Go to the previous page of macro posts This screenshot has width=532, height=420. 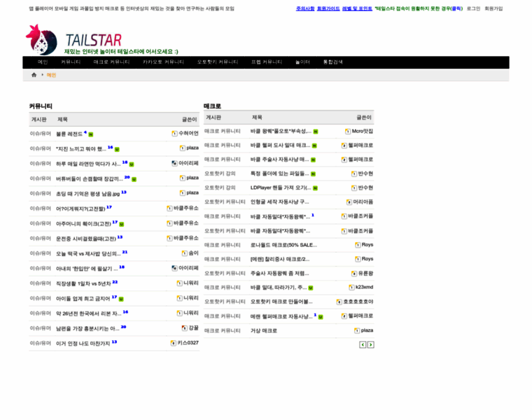(363, 344)
